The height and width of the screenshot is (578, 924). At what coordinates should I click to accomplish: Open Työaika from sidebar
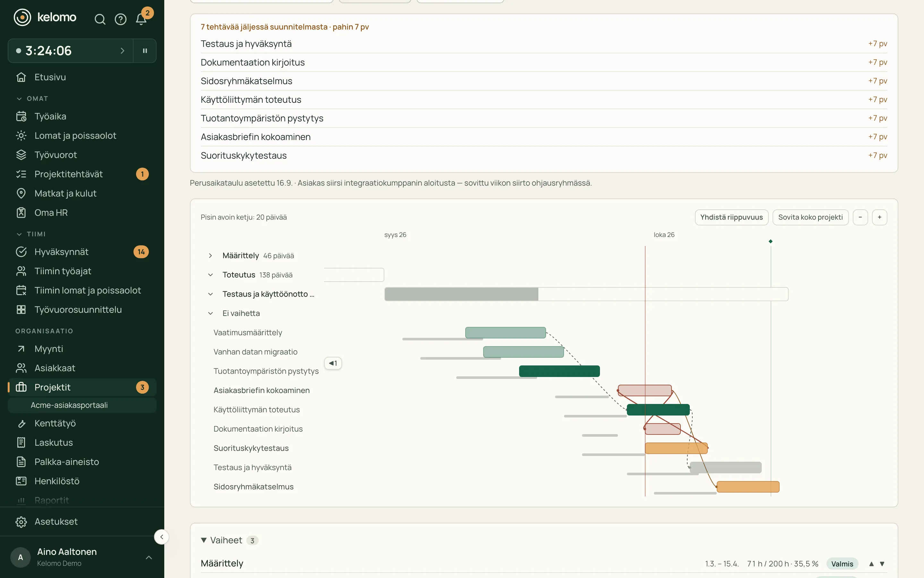[82, 116]
